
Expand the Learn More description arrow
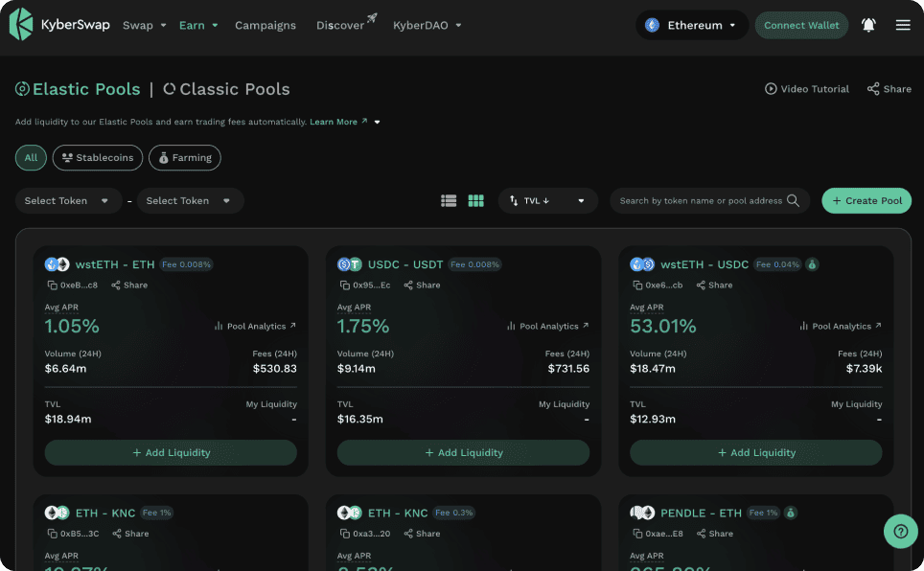pyautogui.click(x=377, y=122)
